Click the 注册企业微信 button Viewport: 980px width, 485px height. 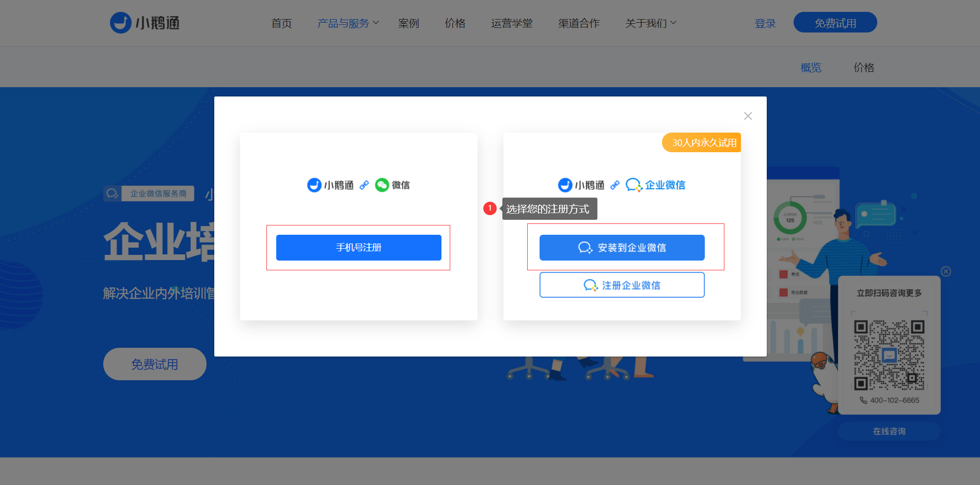[x=622, y=285]
